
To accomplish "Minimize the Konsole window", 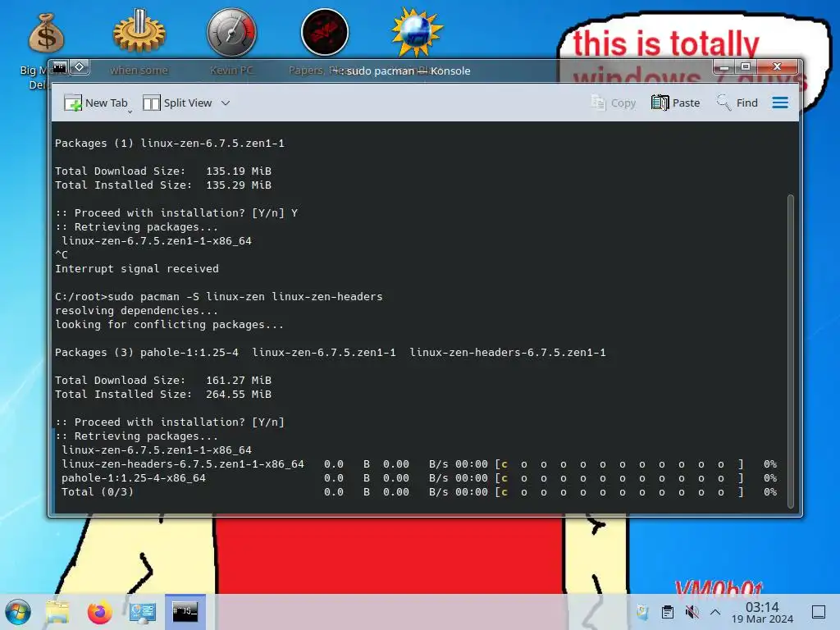I will pyautogui.click(x=724, y=67).
